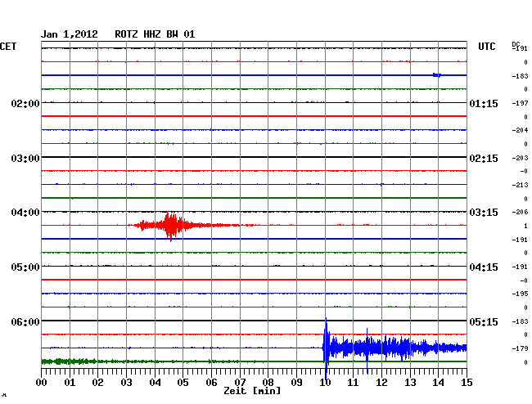Click the noisy green trace segment at bottom left

coord(70,361)
